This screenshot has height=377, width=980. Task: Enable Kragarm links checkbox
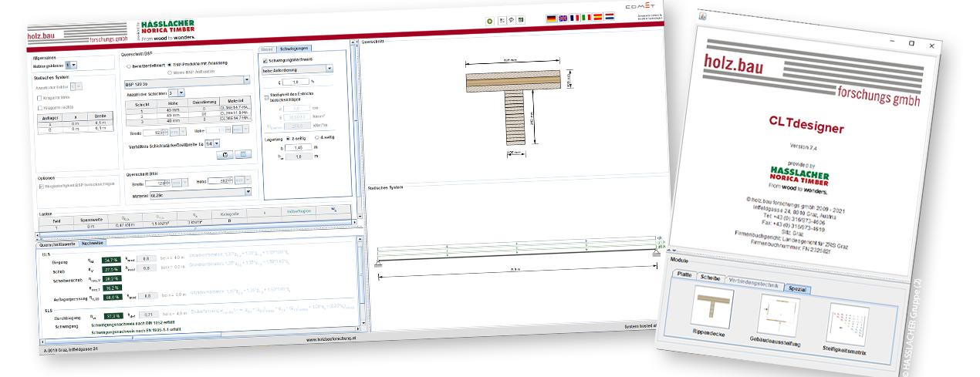pos(39,98)
